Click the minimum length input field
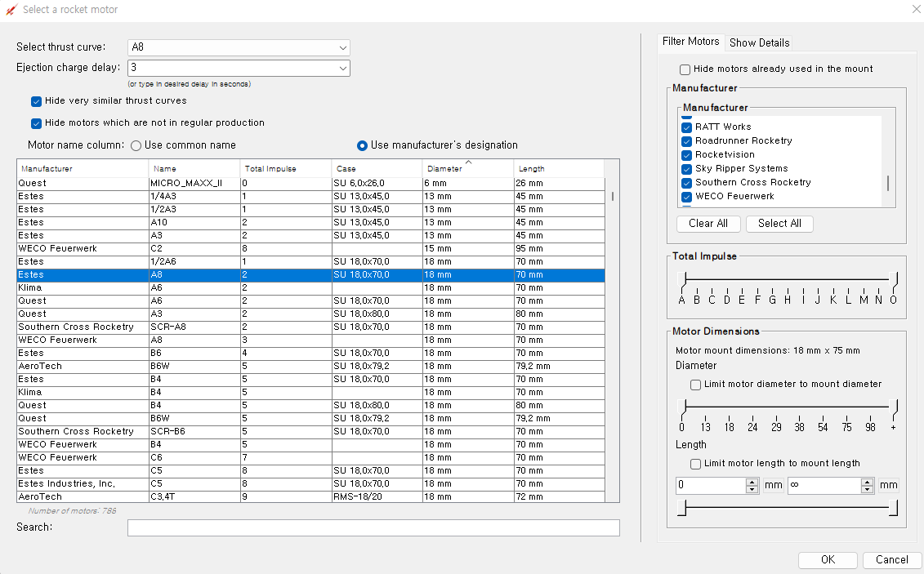This screenshot has width=924, height=574. 711,485
